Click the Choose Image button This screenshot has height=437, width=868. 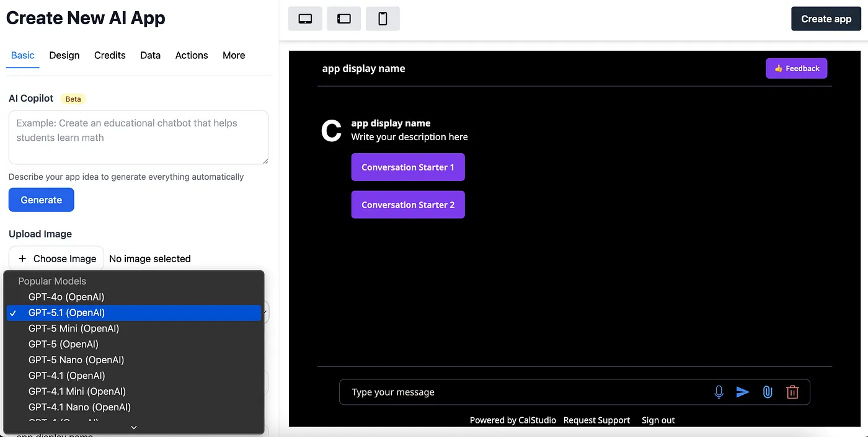click(56, 258)
